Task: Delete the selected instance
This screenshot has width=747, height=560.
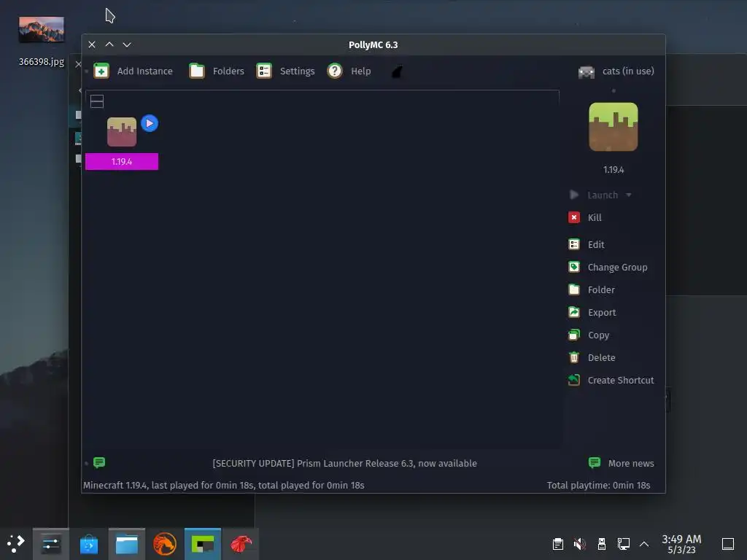Action: pos(592,357)
